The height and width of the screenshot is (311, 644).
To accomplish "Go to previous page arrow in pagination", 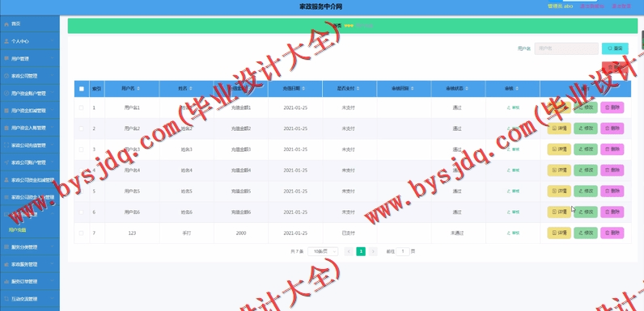I will [349, 251].
